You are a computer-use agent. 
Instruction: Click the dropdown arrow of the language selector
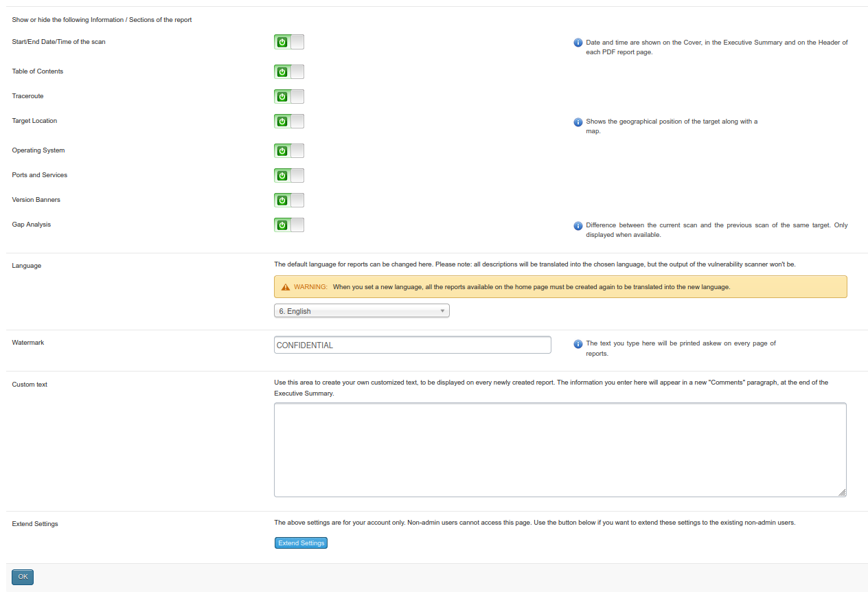[x=443, y=311]
